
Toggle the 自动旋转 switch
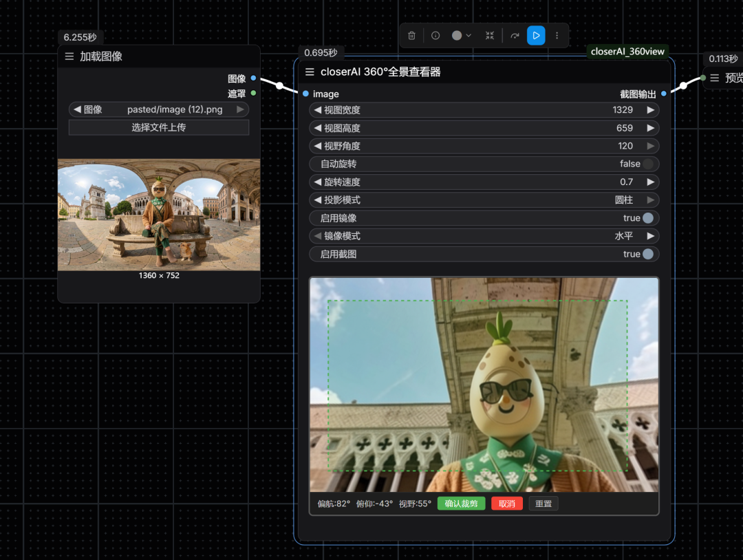click(x=647, y=164)
